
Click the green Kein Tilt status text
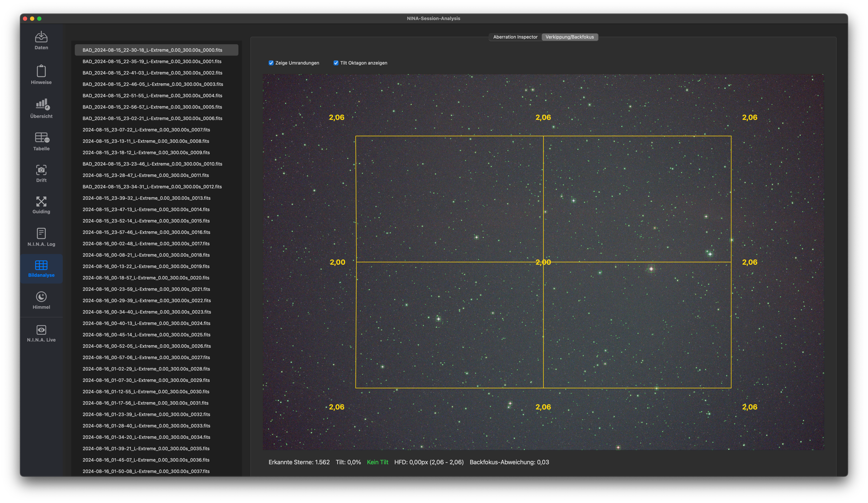click(377, 462)
